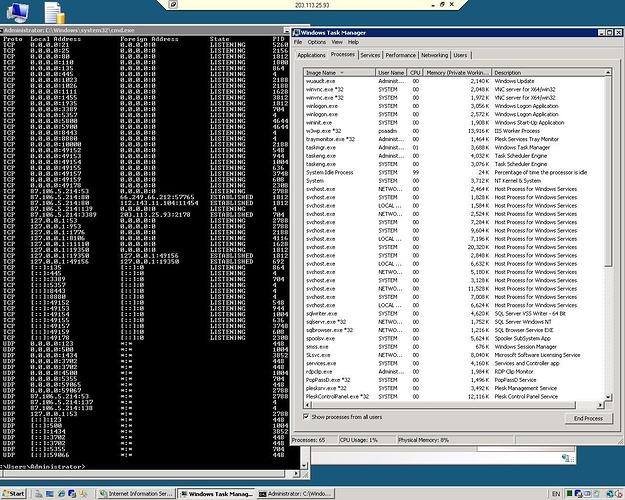Click the minimize icon on the 203.113.25.93 connection bar

[x=433, y=5]
